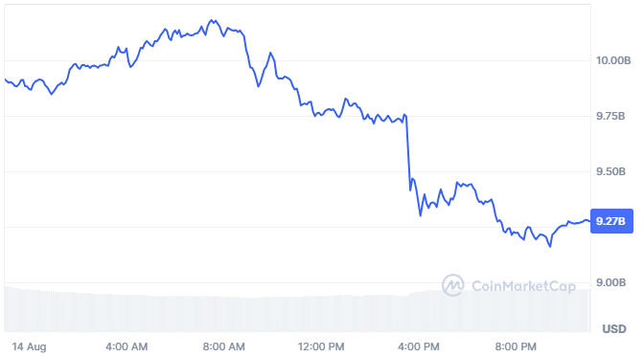Click the line's starting point at 14 Aug
The height and width of the screenshot is (357, 644).
point(5,79)
